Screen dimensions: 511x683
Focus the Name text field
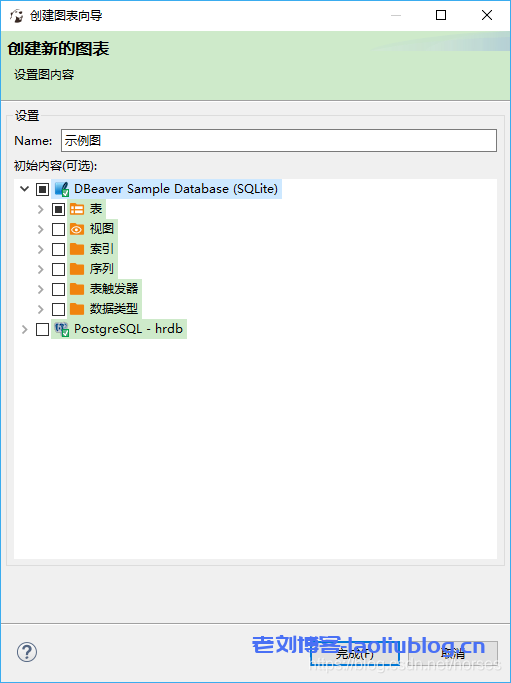(279, 140)
